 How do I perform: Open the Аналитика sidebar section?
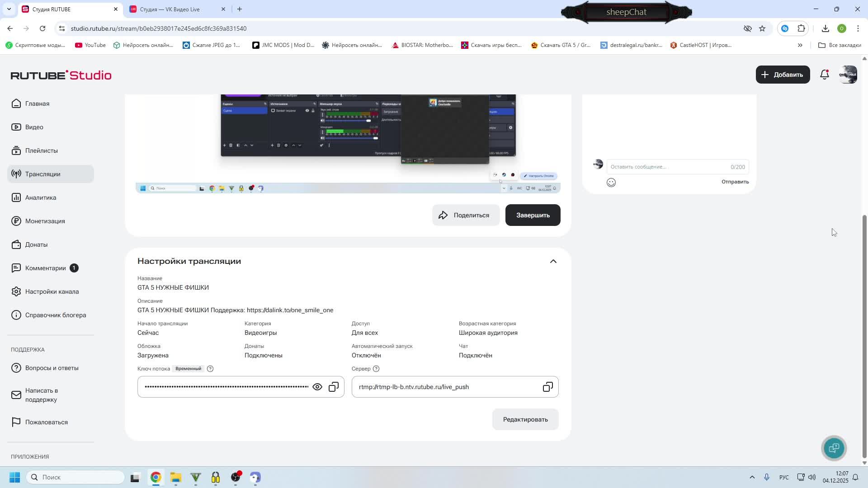click(41, 198)
